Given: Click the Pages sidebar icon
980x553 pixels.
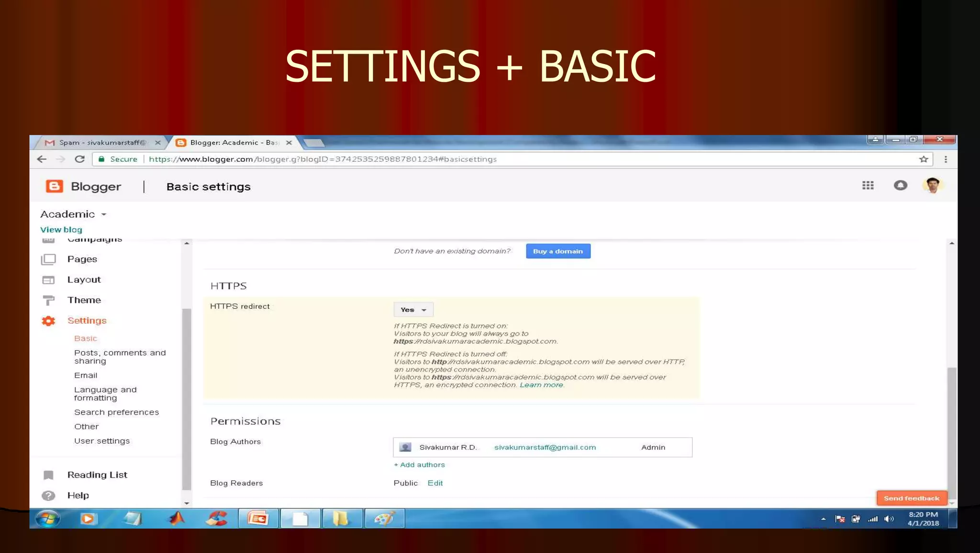Looking at the screenshot, I should [48, 260].
